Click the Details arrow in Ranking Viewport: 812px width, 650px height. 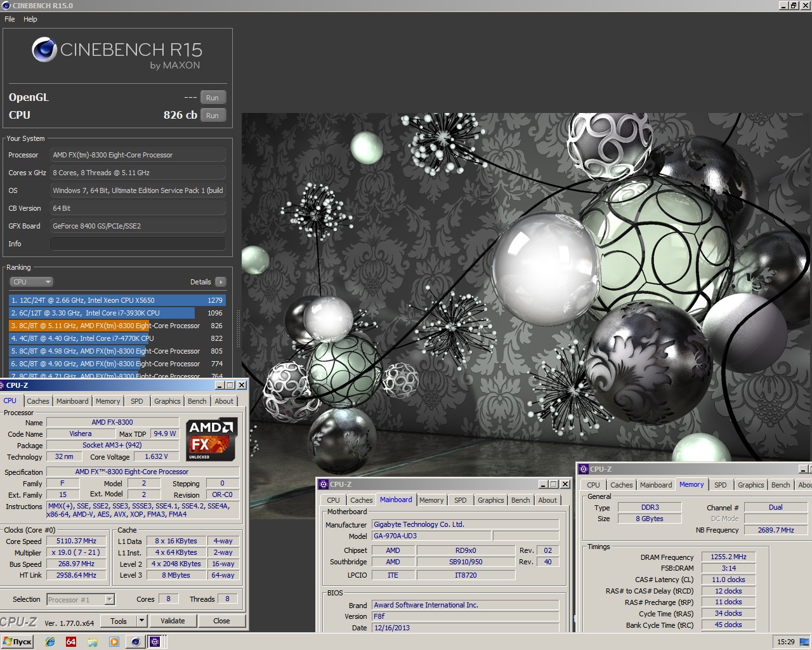[x=220, y=282]
